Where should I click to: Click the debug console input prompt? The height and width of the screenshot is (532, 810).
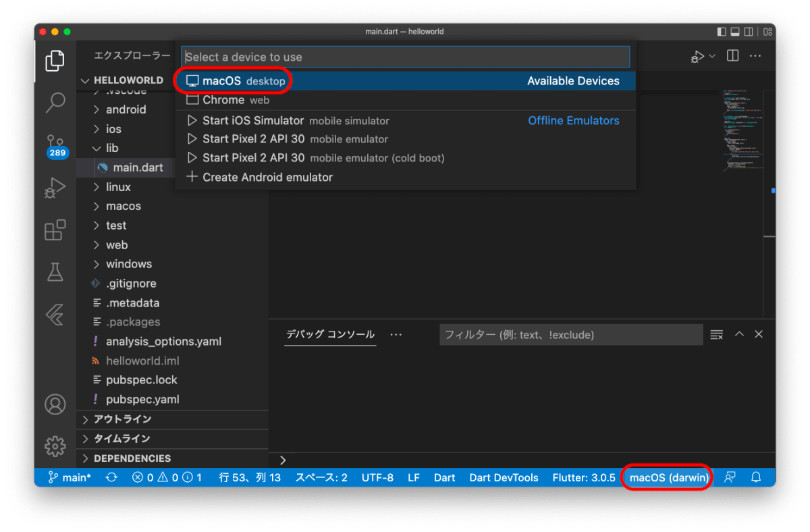522,460
